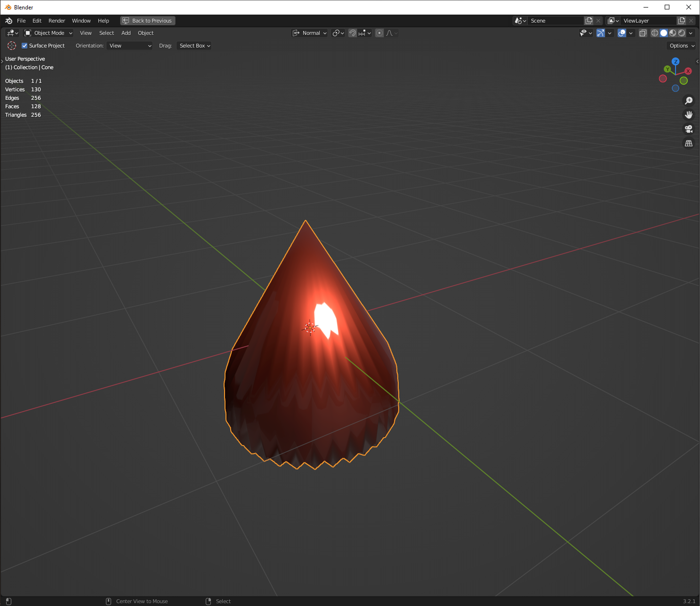This screenshot has height=606, width=700.
Task: Switch to rendered viewport shading
Action: (x=682, y=33)
